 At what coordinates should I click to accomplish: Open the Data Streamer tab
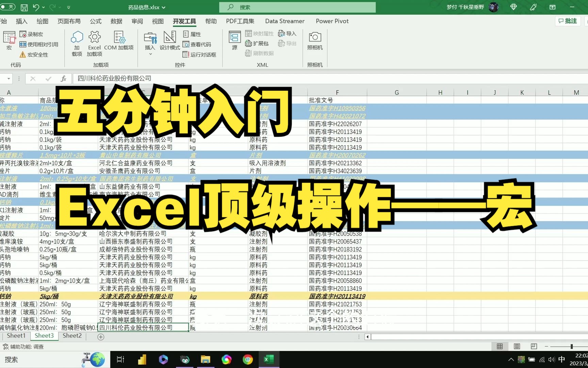[x=285, y=21]
